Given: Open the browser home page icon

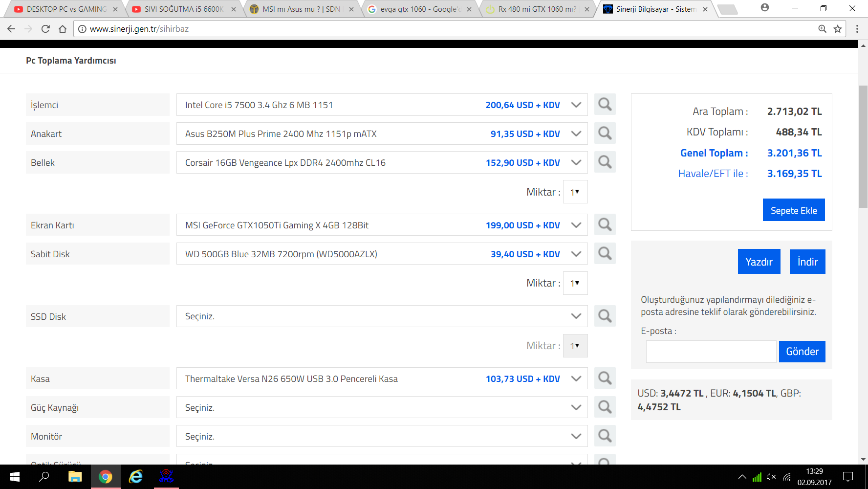Looking at the screenshot, I should pos(63,29).
